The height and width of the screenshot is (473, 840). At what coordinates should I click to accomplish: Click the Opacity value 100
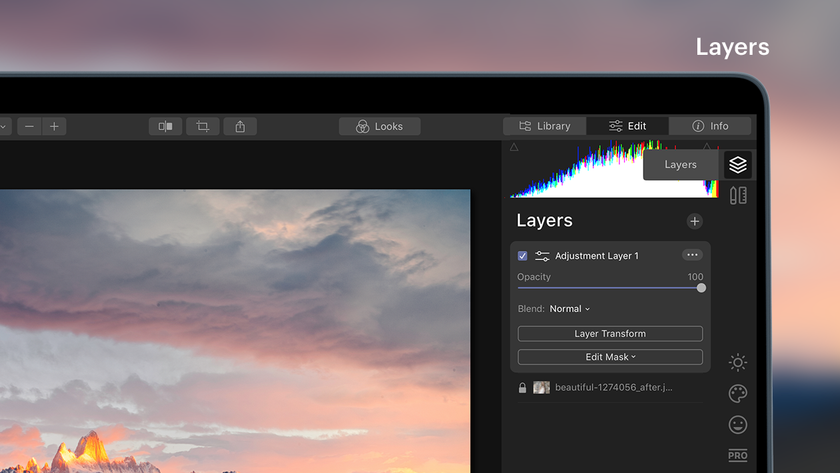tap(695, 277)
